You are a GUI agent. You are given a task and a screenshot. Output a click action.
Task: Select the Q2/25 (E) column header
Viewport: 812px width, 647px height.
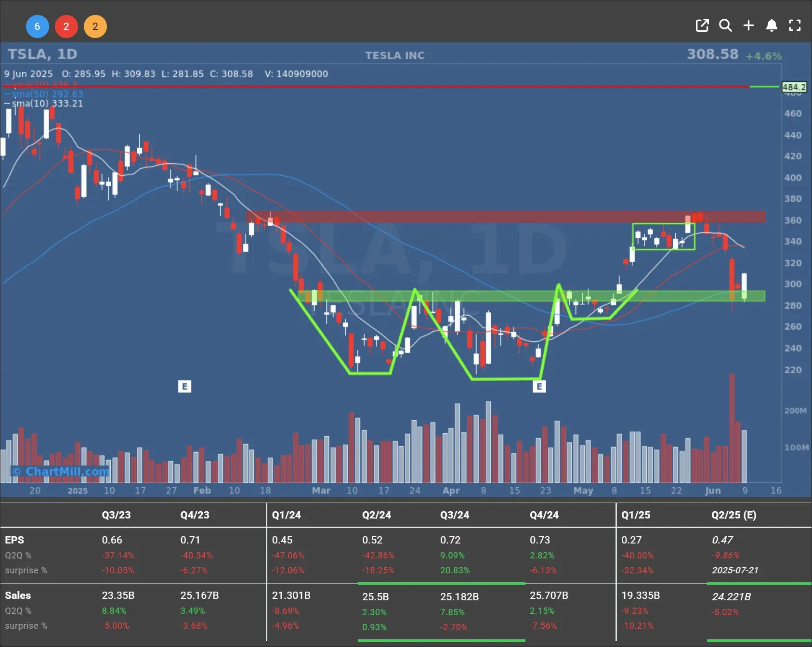(733, 515)
